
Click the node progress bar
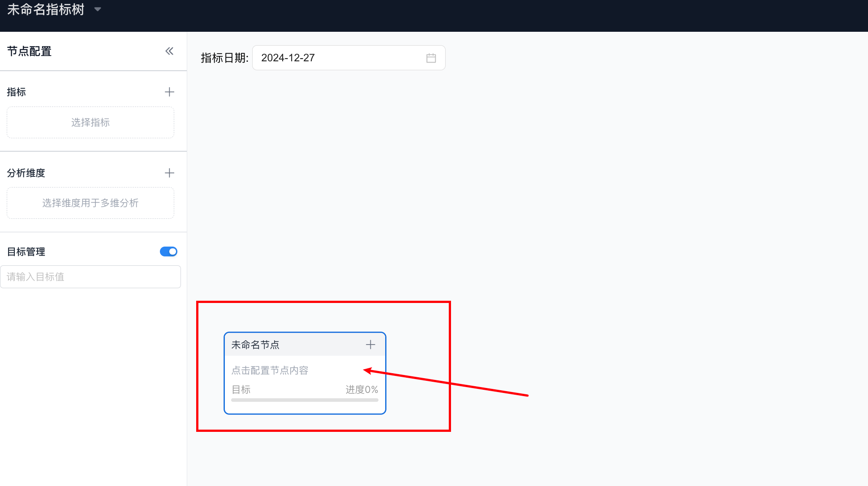click(x=305, y=400)
